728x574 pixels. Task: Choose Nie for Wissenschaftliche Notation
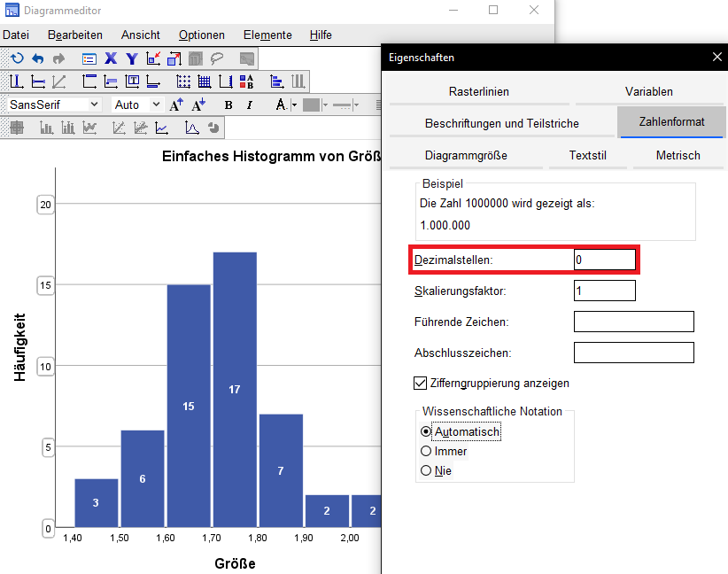(x=426, y=470)
